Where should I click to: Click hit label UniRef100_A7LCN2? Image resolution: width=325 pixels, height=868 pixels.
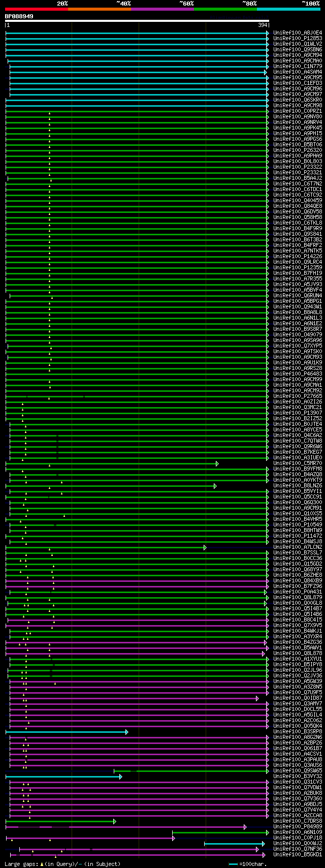[x=298, y=547]
